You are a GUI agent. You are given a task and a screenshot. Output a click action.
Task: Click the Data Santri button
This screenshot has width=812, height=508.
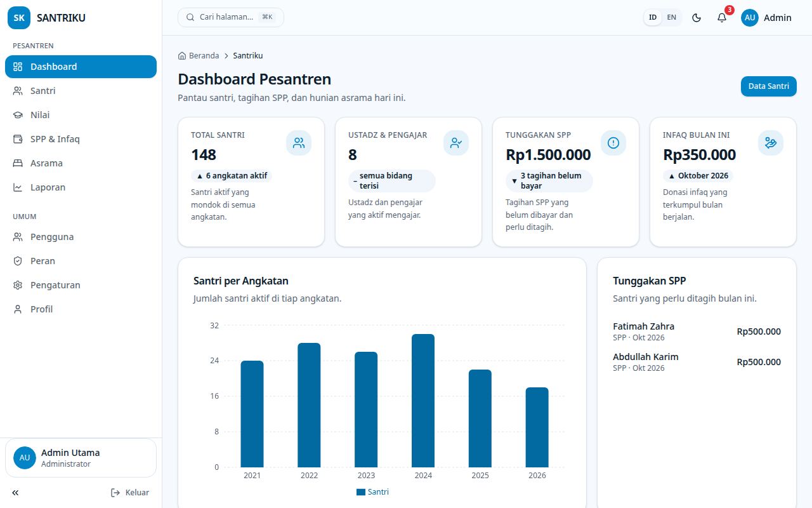coord(769,86)
